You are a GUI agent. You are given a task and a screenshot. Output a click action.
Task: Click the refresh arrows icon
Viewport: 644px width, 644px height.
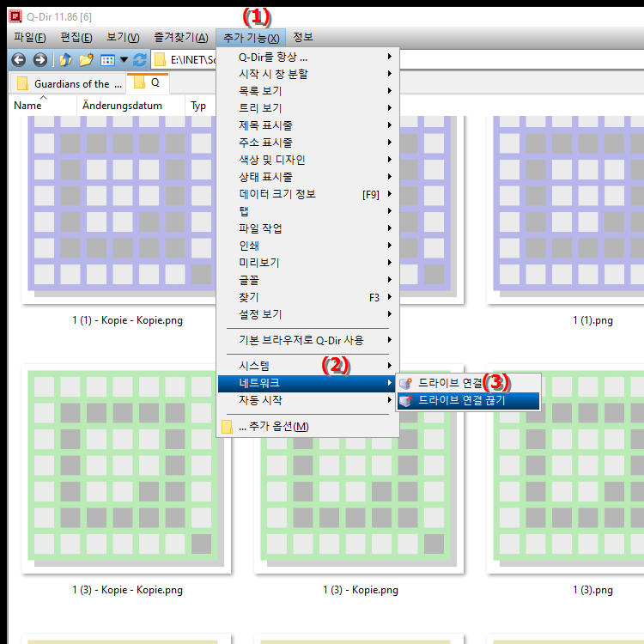coord(140,60)
